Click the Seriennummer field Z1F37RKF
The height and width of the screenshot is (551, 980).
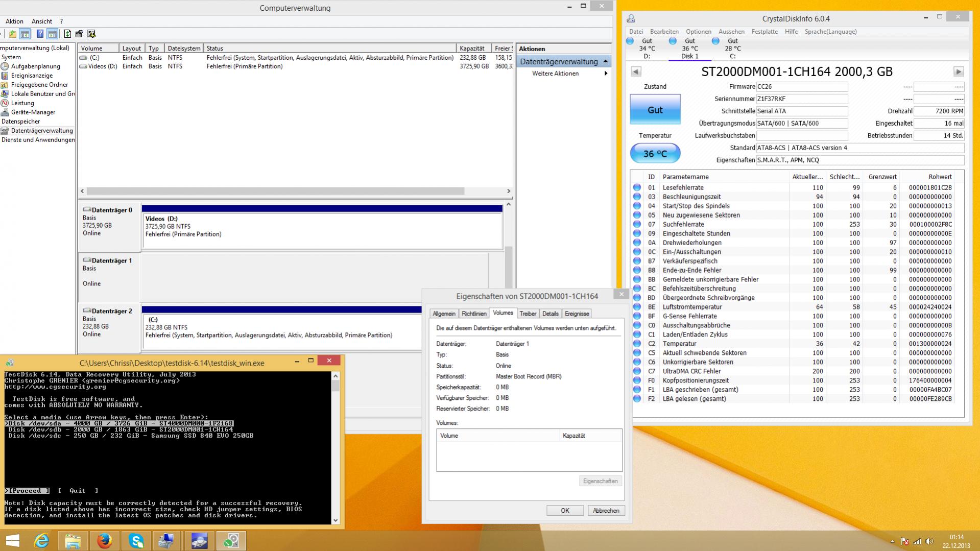[802, 99]
